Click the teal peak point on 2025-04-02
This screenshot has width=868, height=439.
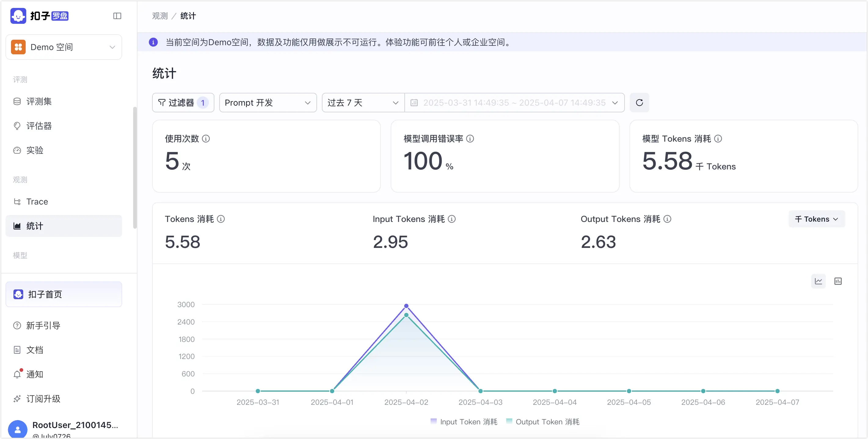pos(406,315)
